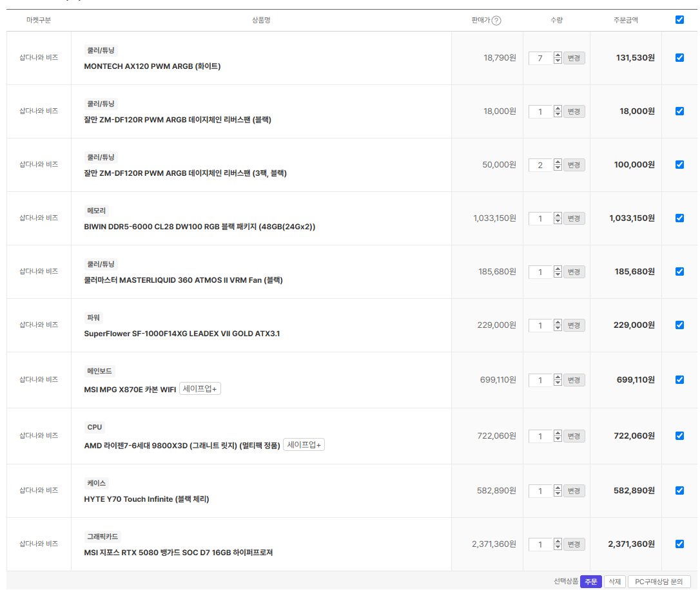Image resolution: width=700 pixels, height=590 pixels.
Task: Click the 131,530원 order amount
Action: pyautogui.click(x=636, y=58)
